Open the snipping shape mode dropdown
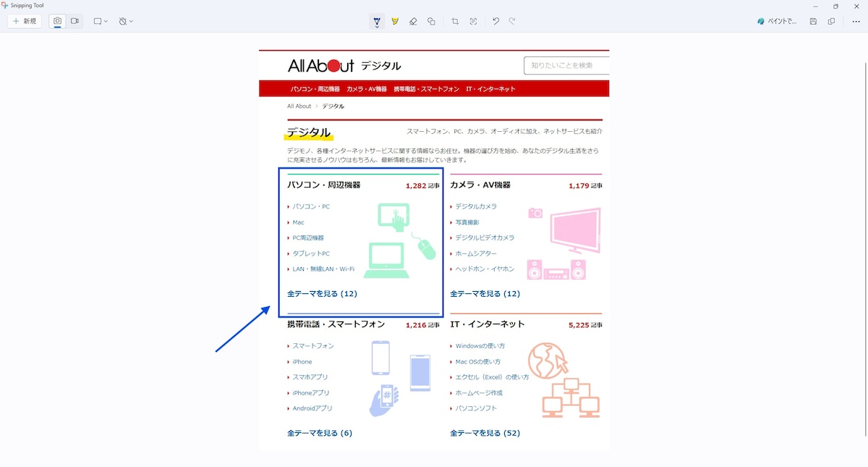 pos(101,21)
